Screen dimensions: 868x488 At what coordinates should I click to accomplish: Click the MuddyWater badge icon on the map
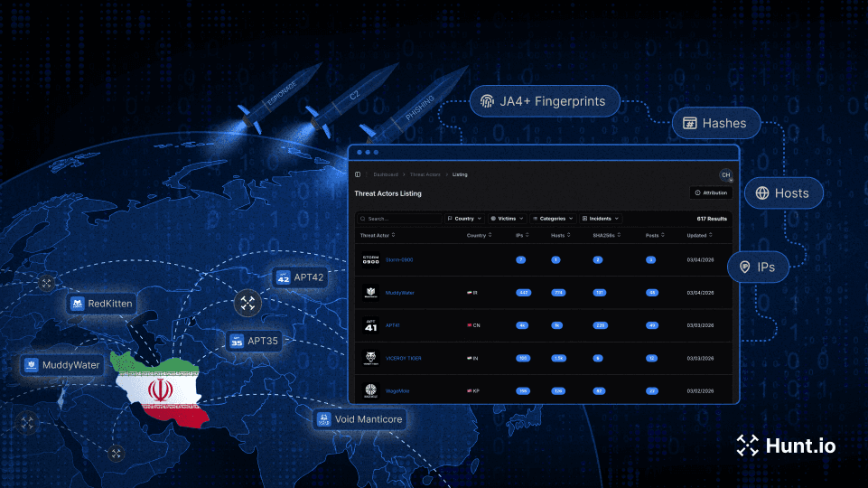[31, 365]
